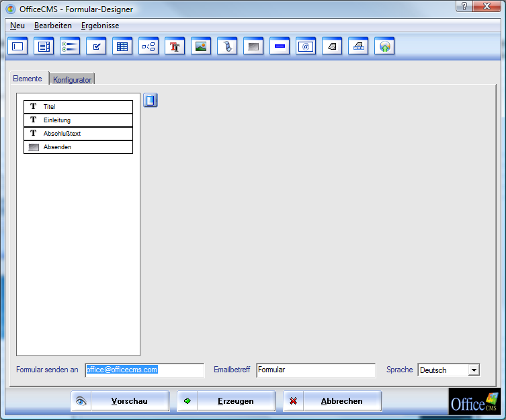Image resolution: width=506 pixels, height=420 pixels.
Task: Click the globe upload toolbar icon
Action: point(384,46)
